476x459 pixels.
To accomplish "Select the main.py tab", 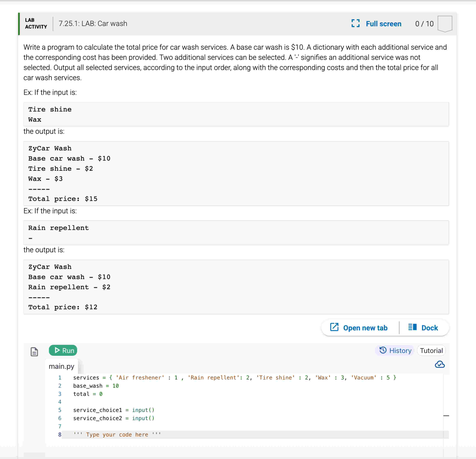I will tap(61, 366).
